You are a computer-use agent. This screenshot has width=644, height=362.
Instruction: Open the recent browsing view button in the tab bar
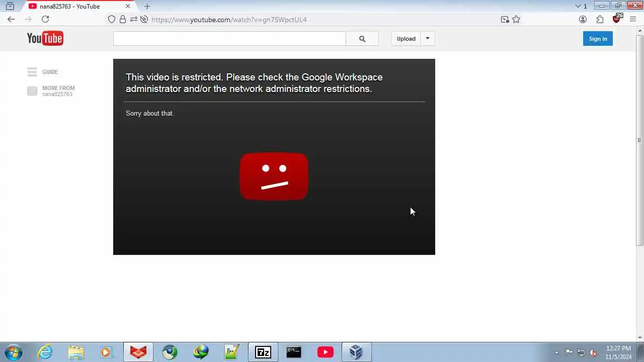point(10,7)
